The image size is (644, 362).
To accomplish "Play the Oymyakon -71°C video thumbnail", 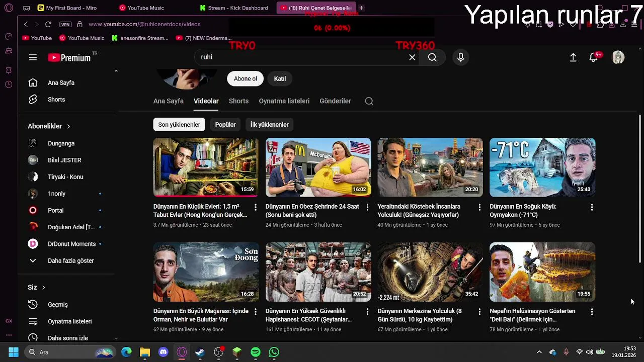I will click(x=542, y=167).
